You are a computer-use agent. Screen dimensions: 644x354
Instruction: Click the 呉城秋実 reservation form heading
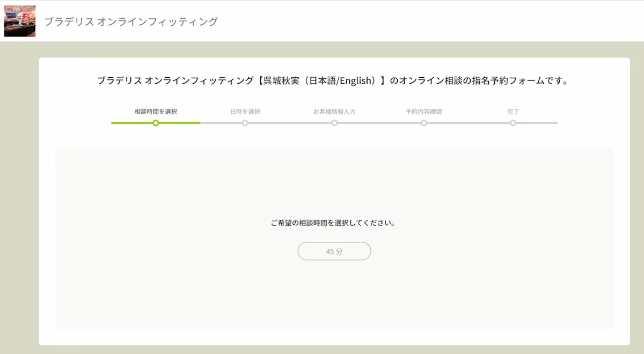333,81
